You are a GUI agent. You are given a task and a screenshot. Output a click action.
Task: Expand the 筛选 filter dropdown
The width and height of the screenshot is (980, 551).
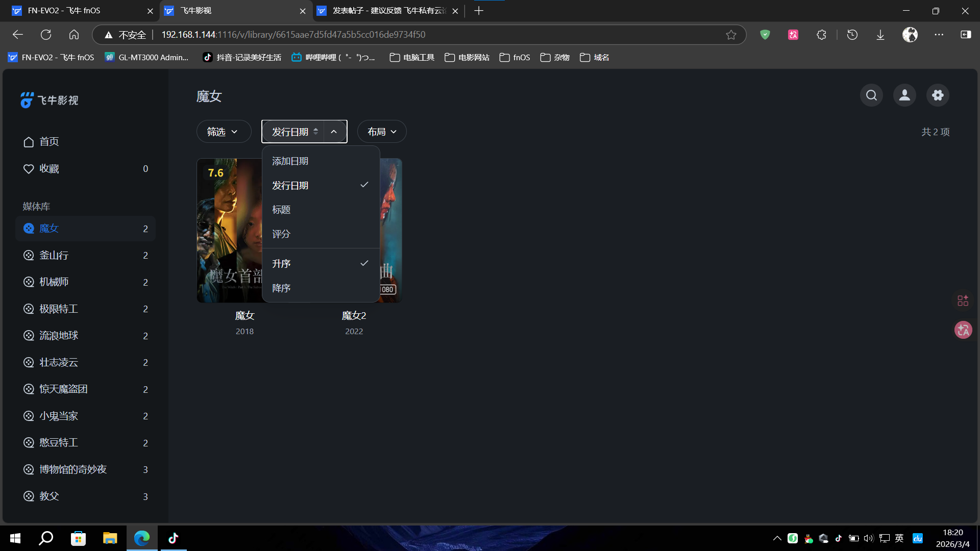coord(223,132)
